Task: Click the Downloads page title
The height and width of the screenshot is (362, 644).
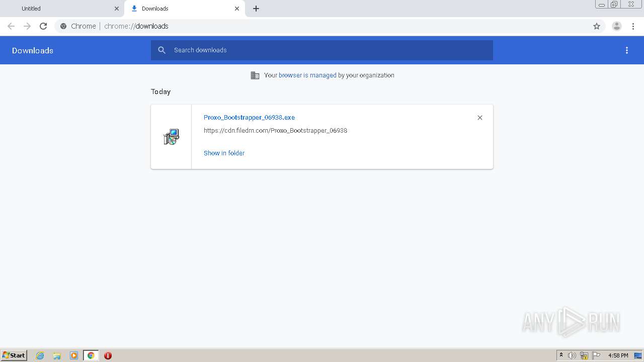Action: [x=33, y=50]
